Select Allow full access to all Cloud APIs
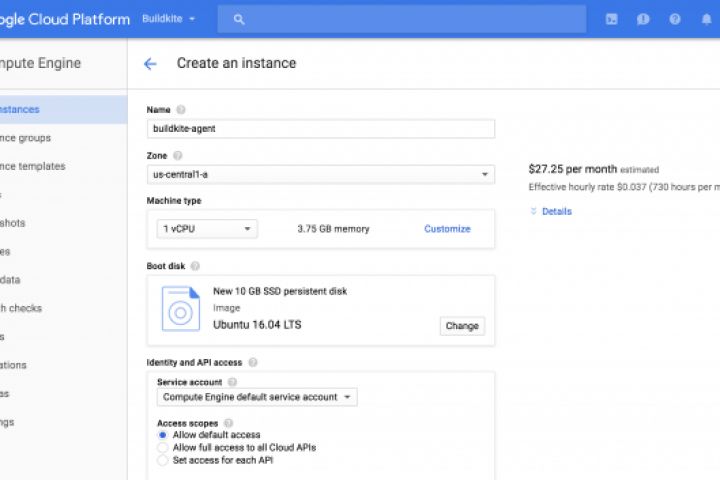The width and height of the screenshot is (720, 480). coord(163,448)
